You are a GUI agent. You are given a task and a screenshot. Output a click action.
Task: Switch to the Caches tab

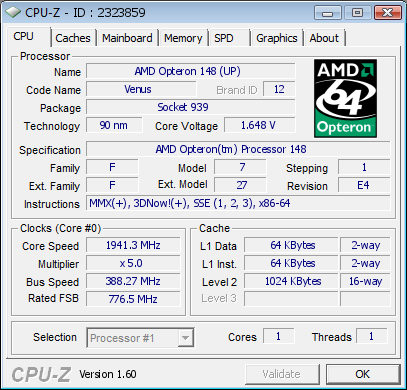pyautogui.click(x=73, y=38)
